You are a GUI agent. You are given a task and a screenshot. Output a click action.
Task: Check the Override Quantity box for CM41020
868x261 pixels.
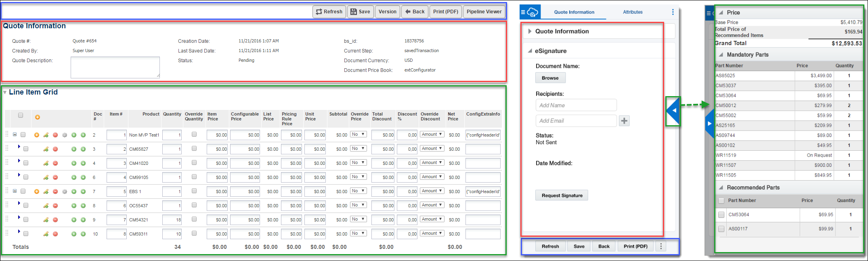tap(194, 162)
